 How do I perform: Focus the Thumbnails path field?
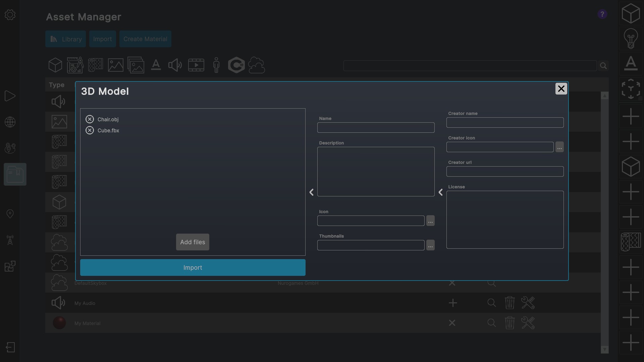point(371,245)
